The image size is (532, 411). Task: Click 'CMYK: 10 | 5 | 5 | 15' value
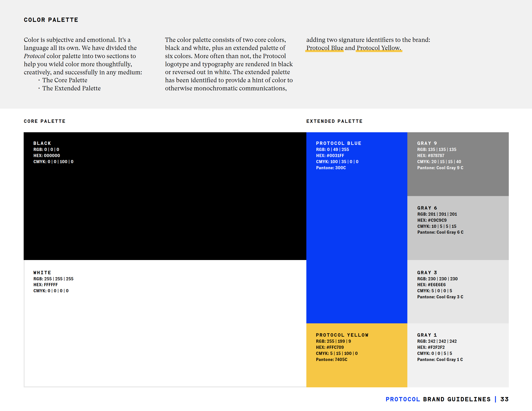pyautogui.click(x=437, y=226)
